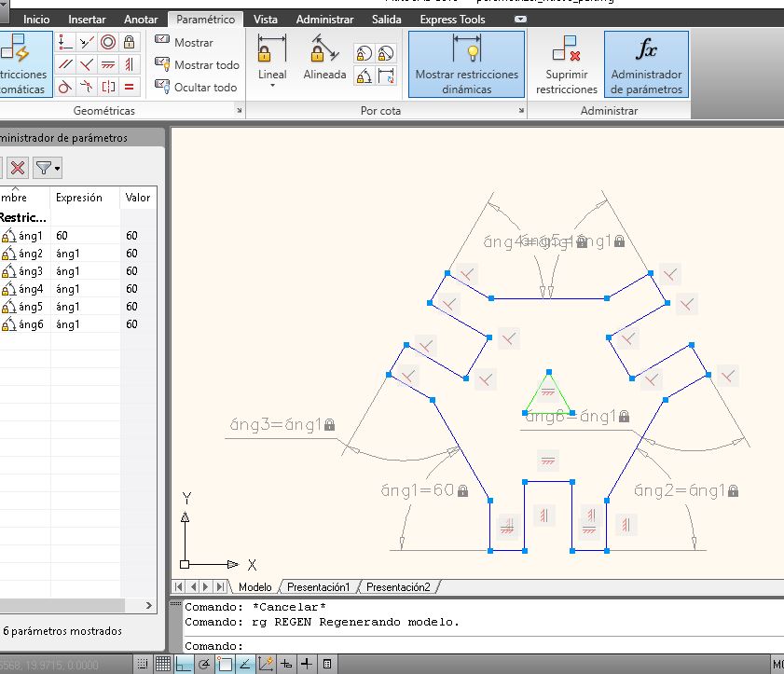Image resolution: width=784 pixels, height=674 pixels.
Task: Open the Administrar ribbon tab
Action: pyautogui.click(x=324, y=20)
